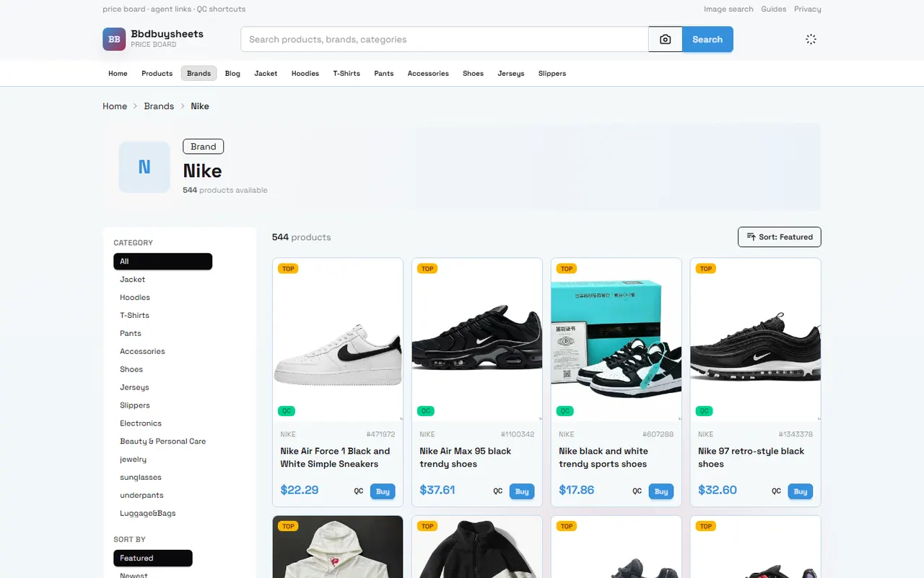Open the Guides link in top bar
Image resolution: width=924 pixels, height=578 pixels.
coord(774,9)
